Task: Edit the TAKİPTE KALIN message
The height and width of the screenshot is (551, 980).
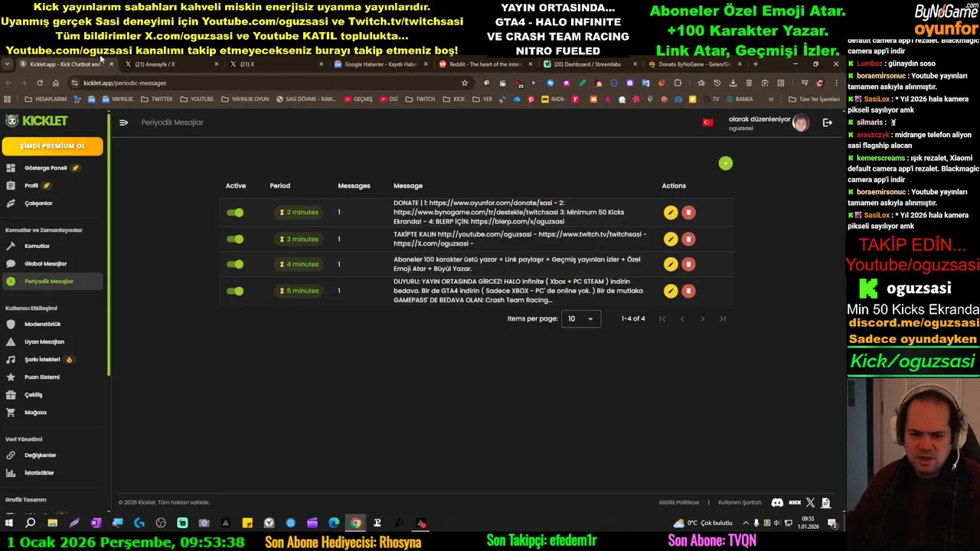Action: coord(671,240)
